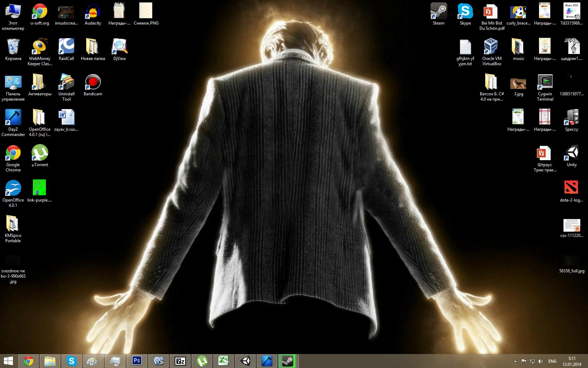Open File Explorer from the taskbar

(x=50, y=361)
